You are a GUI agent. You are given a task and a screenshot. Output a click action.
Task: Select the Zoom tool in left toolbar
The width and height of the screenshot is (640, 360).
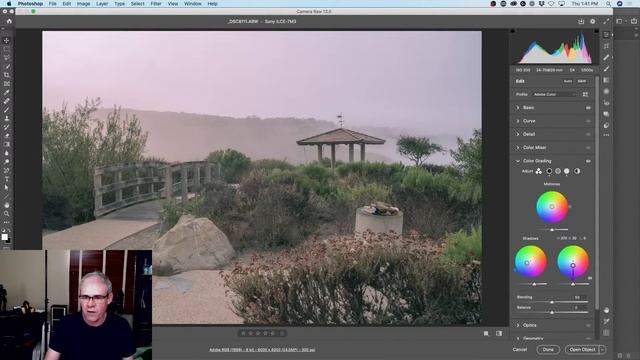[7, 213]
